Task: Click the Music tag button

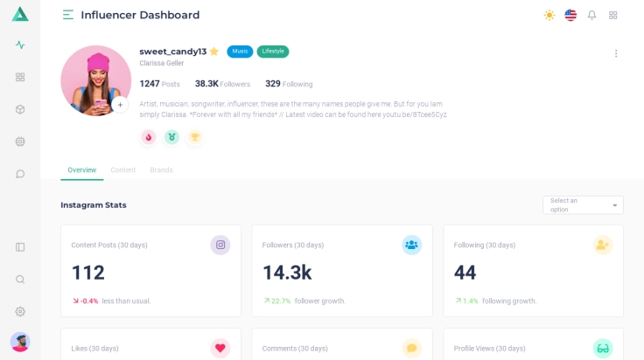Action: (x=240, y=52)
